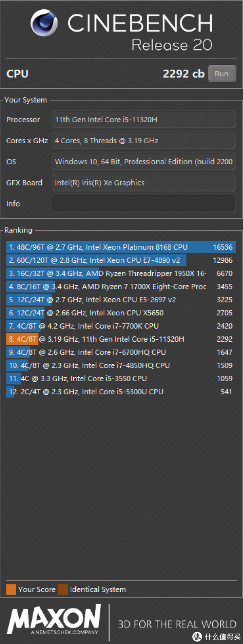Image resolution: width=243 pixels, height=644 pixels.
Task: Click the Cores x GHz field
Action: pos(143,141)
